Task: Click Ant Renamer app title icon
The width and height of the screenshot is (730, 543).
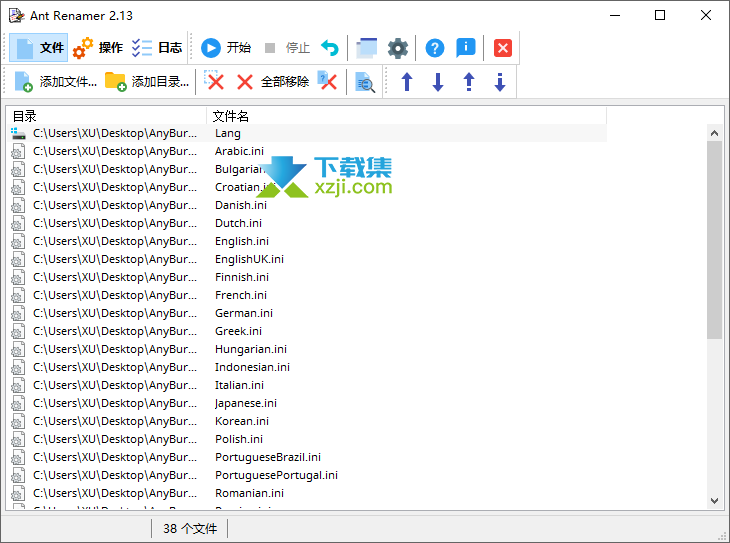Action: pos(17,15)
